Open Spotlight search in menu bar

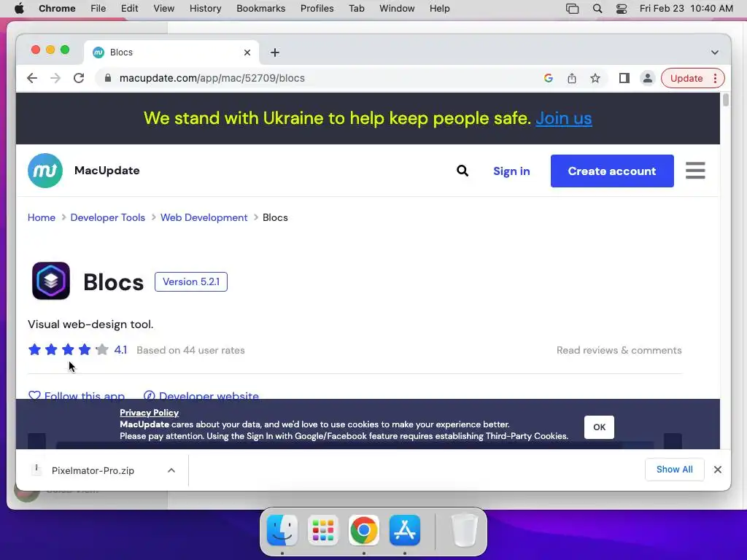[x=597, y=9]
